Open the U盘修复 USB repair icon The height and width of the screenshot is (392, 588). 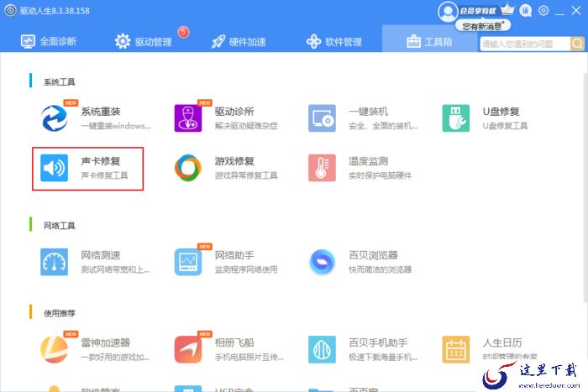456,118
